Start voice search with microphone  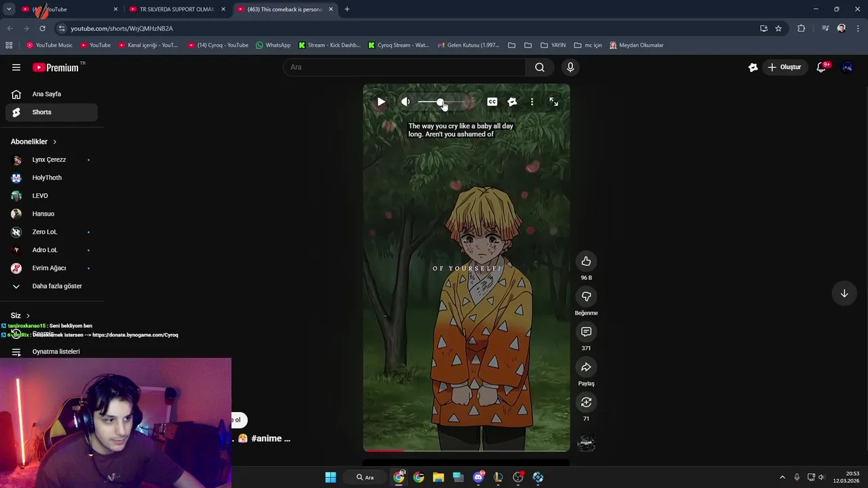[570, 67]
